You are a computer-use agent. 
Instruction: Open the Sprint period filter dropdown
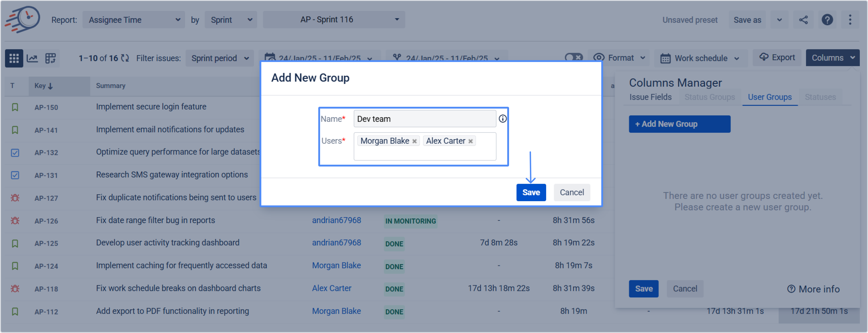pos(220,58)
